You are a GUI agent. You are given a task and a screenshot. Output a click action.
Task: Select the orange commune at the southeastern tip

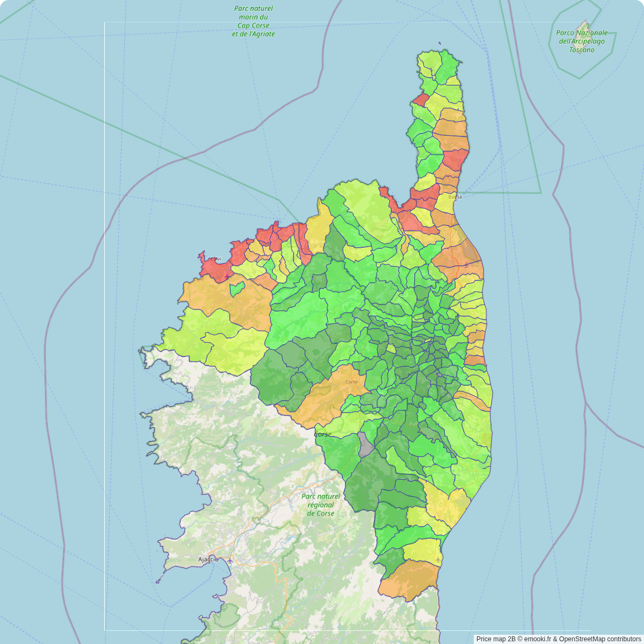point(409,581)
